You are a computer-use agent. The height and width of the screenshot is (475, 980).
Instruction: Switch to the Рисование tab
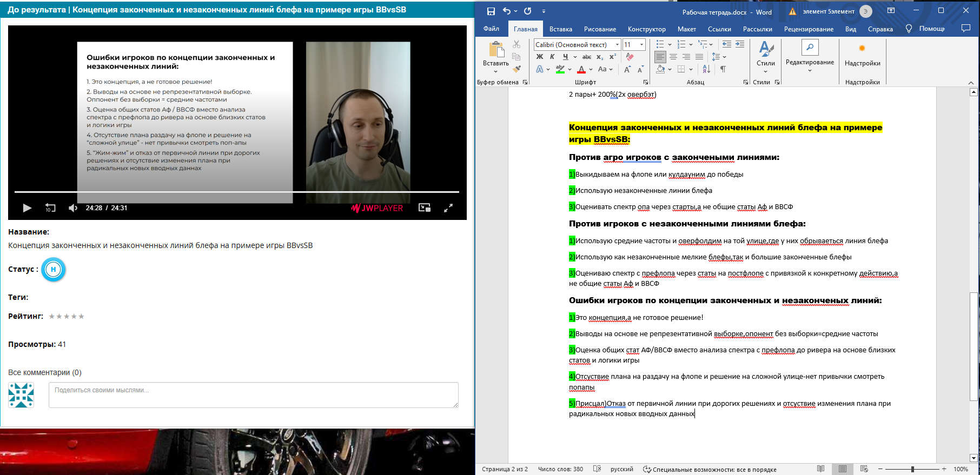click(x=600, y=29)
